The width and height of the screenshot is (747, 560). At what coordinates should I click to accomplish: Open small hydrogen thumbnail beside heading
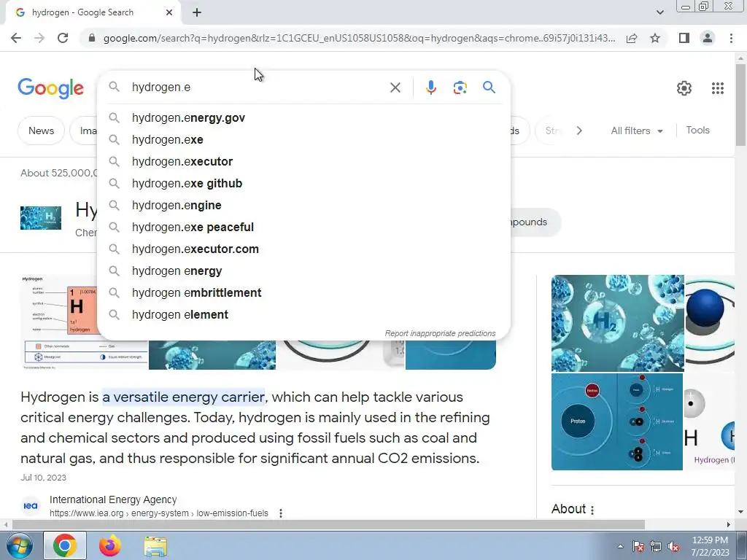41,218
